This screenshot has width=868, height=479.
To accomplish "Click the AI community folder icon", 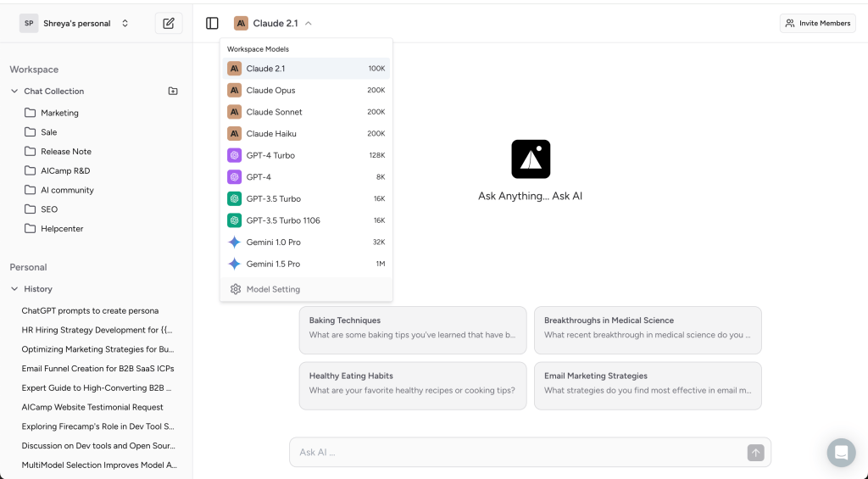I will point(30,190).
